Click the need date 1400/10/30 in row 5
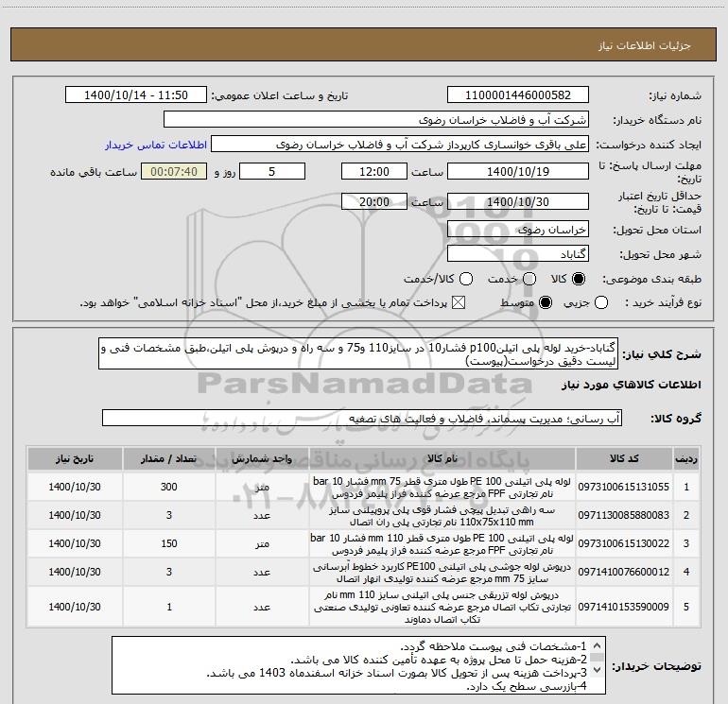The width and height of the screenshot is (728, 704). pos(75,607)
